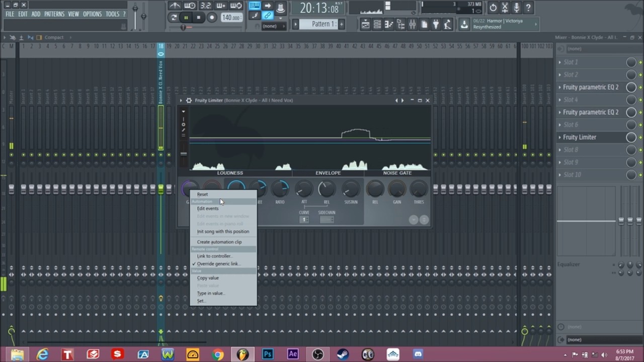This screenshot has height=362, width=644.
Task: Open the plugin picker plug icon
Action: [x=436, y=24]
